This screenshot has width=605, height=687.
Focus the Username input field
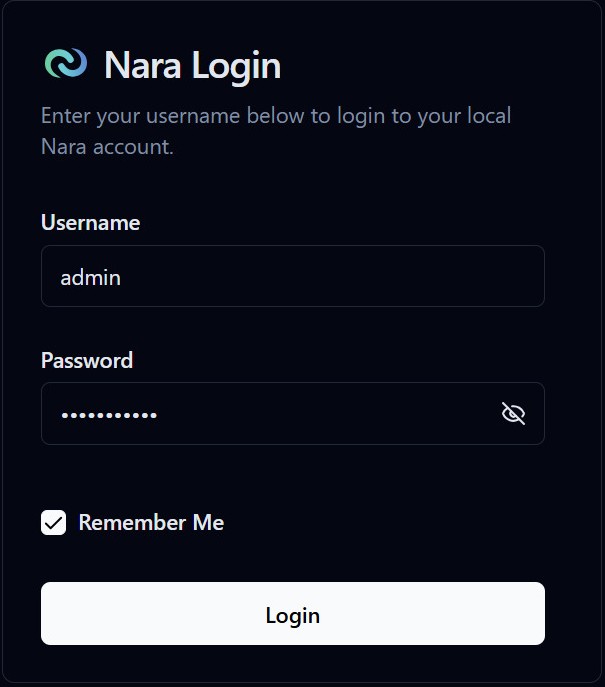292,277
